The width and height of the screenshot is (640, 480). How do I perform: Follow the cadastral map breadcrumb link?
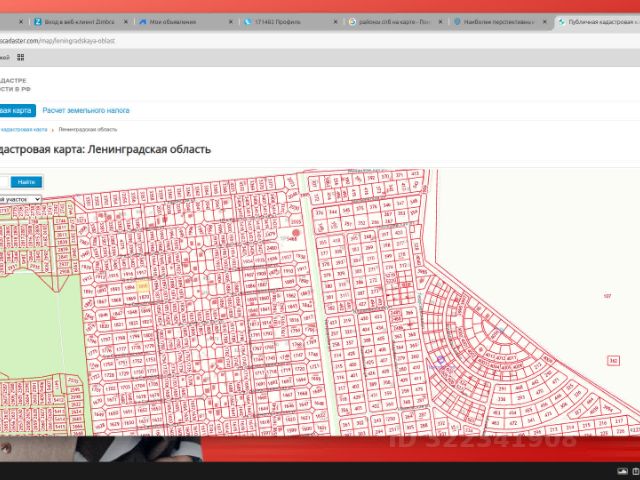(23, 129)
